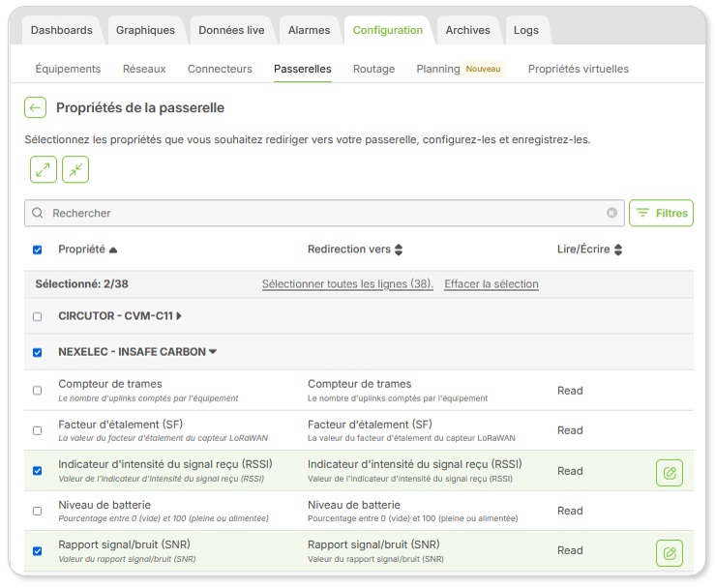Go to Réseaux sub-tab
715x588 pixels.
(x=144, y=69)
